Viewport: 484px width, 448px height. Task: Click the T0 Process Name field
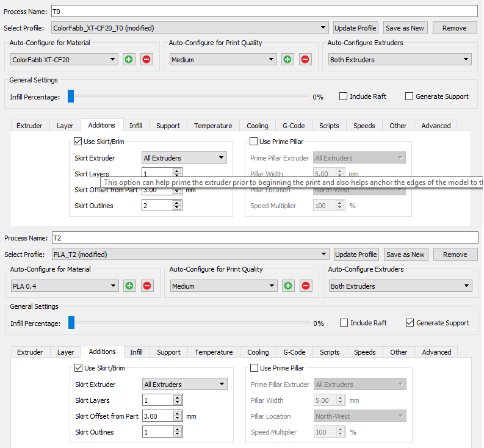264,12
